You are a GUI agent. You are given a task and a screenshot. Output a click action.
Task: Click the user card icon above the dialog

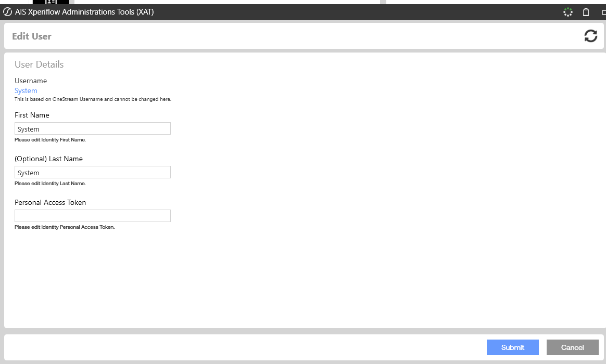[x=51, y=2]
